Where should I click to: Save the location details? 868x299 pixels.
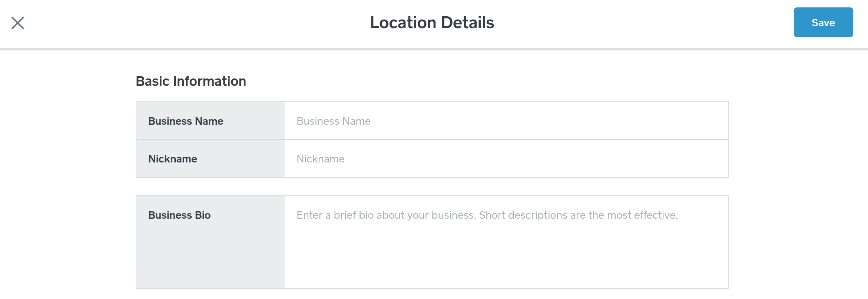point(823,23)
